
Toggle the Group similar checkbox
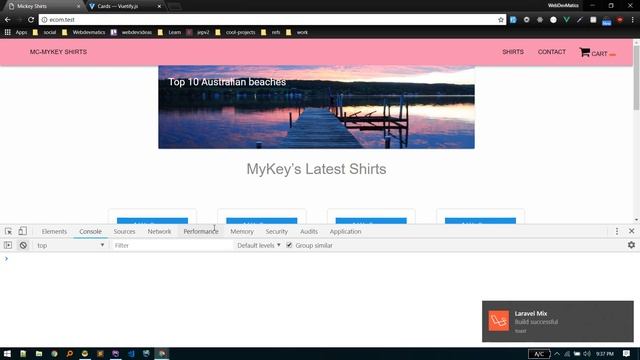tap(289, 245)
